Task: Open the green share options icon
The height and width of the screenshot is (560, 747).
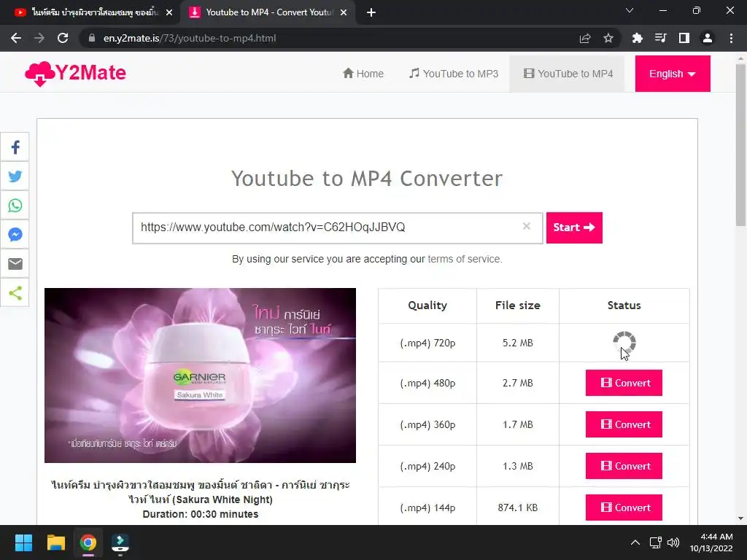Action: 15,292
